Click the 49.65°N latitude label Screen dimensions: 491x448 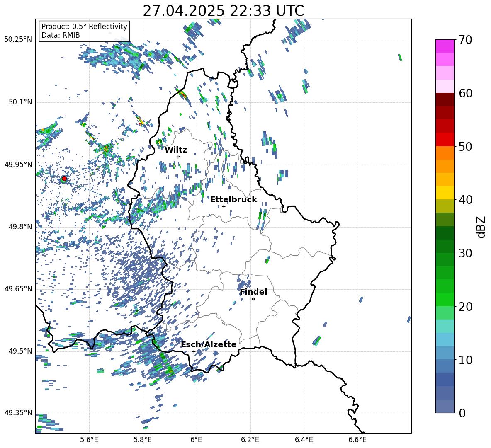pos(18,288)
